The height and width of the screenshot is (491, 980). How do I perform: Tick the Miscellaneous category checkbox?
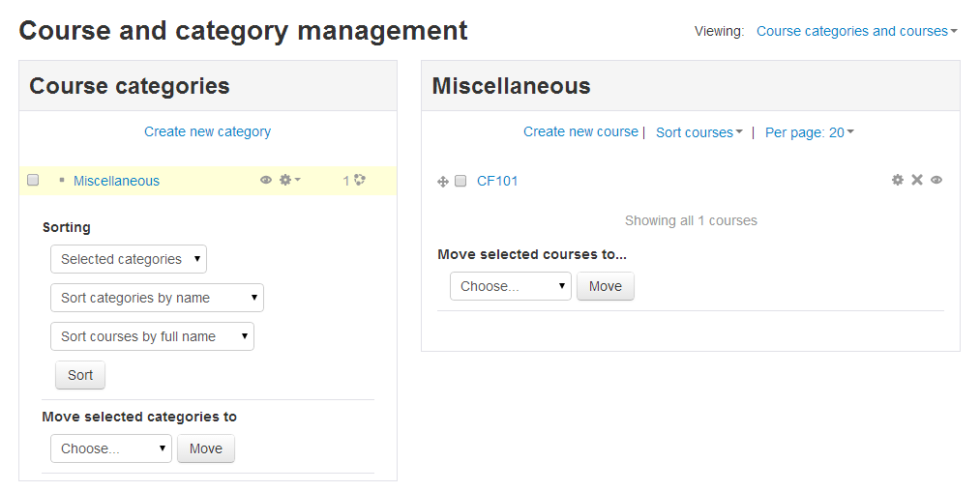(x=33, y=181)
